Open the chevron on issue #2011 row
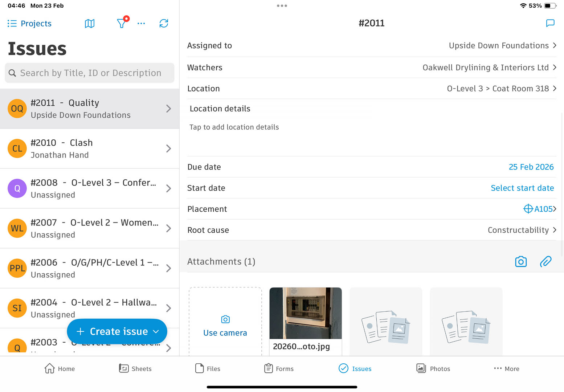 (168, 109)
